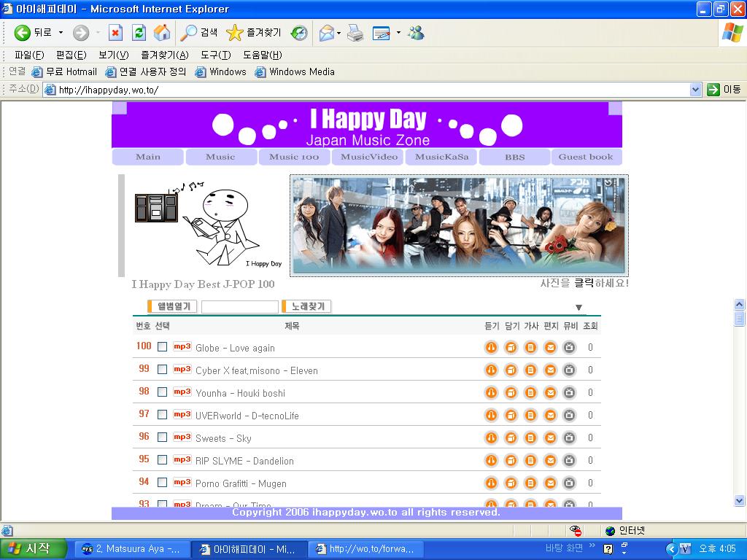Open the Guest book page link

(586, 157)
